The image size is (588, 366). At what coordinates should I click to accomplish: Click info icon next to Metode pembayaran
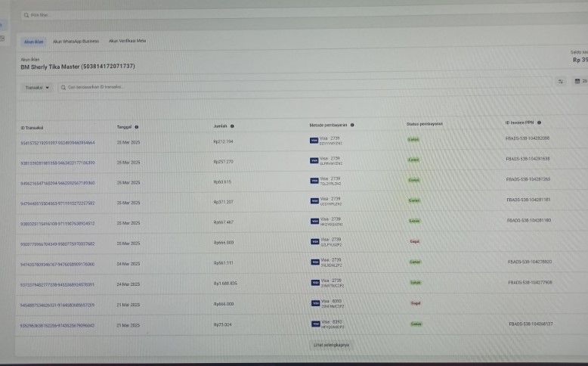point(352,125)
